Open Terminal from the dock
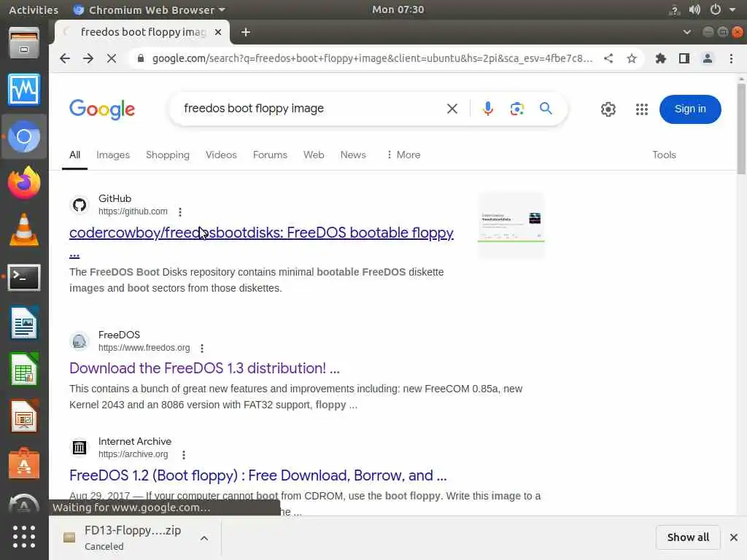This screenshot has width=747, height=560. click(x=24, y=277)
